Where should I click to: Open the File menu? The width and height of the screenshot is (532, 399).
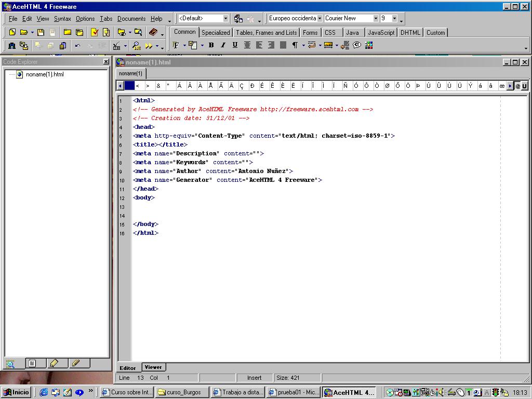point(13,19)
